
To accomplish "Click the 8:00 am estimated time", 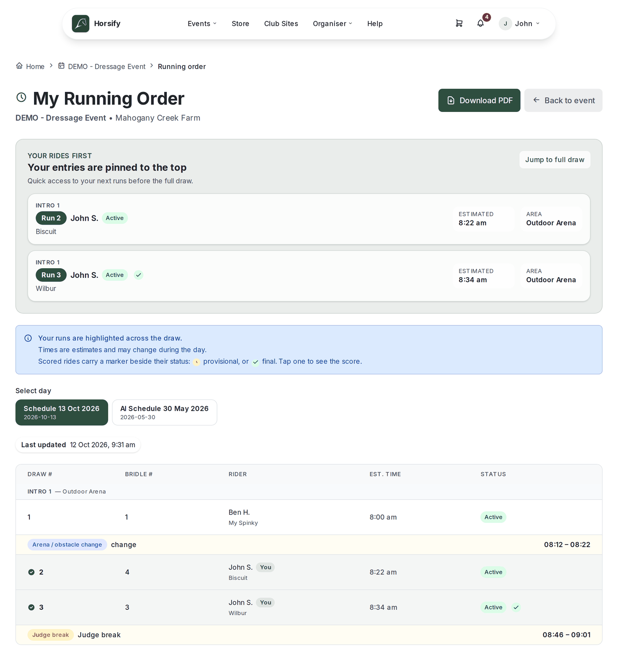I will pos(383,517).
